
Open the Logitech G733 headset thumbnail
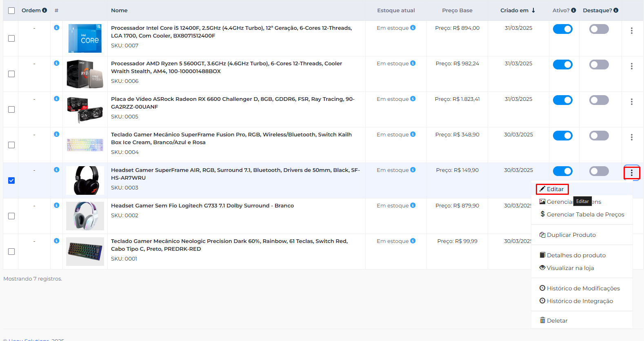click(x=85, y=216)
